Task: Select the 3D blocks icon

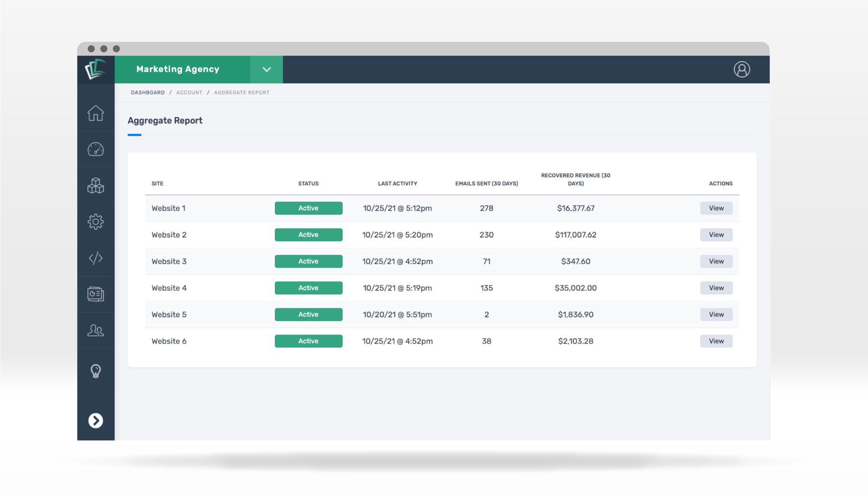Action: [96, 185]
